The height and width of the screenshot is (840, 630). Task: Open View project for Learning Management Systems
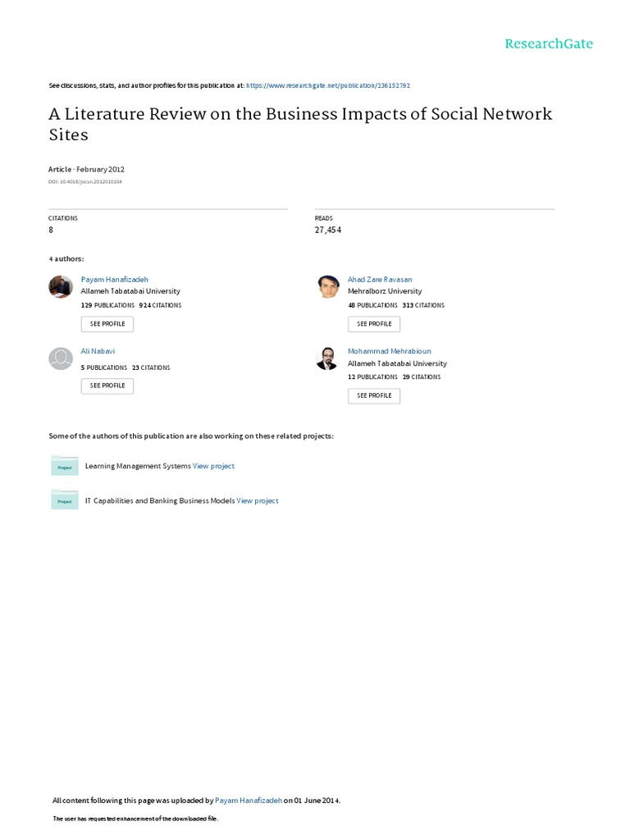[x=213, y=466]
